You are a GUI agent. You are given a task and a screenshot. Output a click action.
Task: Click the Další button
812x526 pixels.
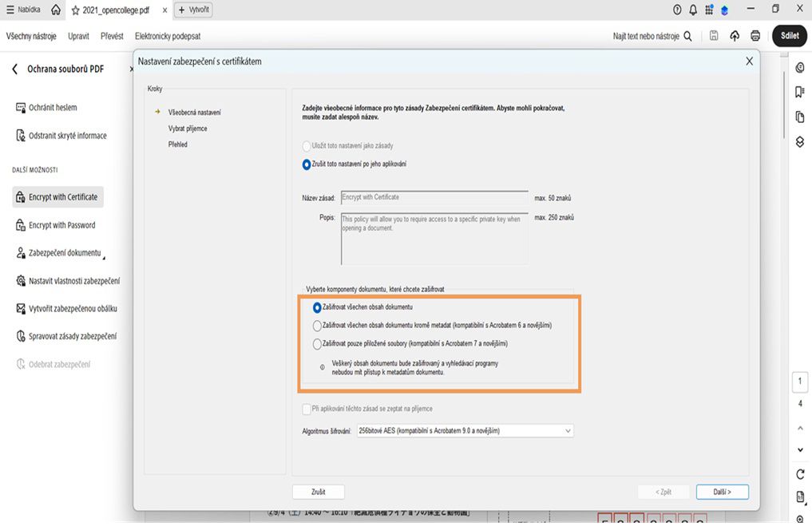[723, 492]
